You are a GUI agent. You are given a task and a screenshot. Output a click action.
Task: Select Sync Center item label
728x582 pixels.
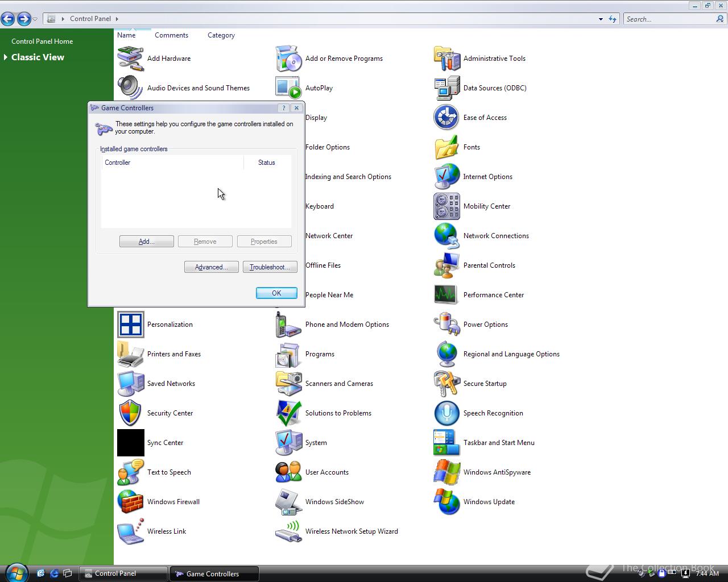point(165,443)
